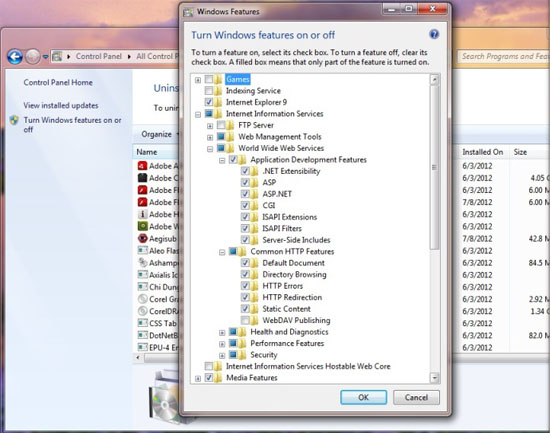Image resolution: width=550 pixels, height=433 pixels.
Task: Click the features list scroll up arrow
Action: tap(434, 80)
